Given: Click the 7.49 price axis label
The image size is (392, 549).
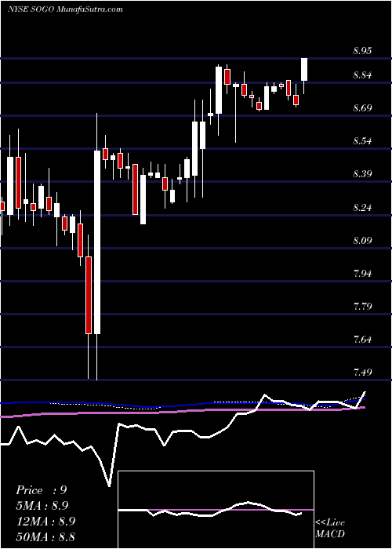Looking at the screenshot, I should pos(362,373).
